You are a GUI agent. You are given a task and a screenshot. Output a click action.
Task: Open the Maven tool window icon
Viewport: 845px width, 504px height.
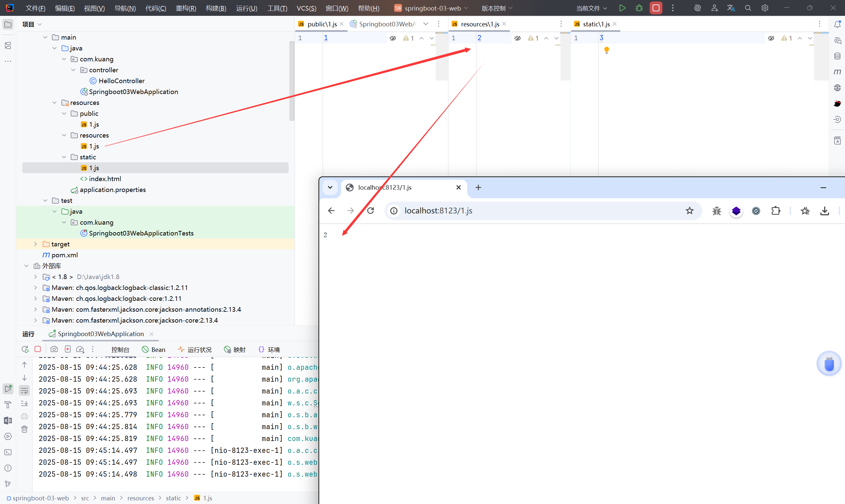coord(837,72)
